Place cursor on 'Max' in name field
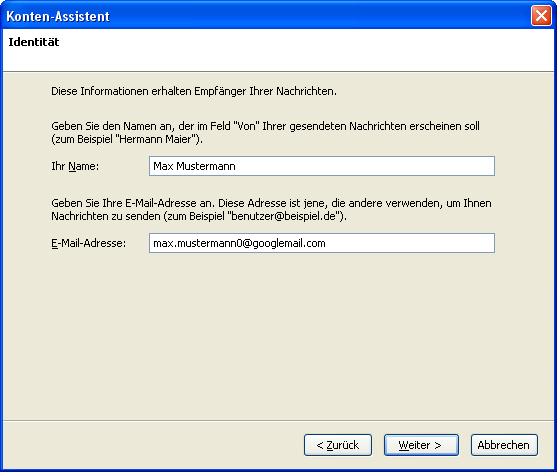This screenshot has height=472, width=557. (x=163, y=166)
